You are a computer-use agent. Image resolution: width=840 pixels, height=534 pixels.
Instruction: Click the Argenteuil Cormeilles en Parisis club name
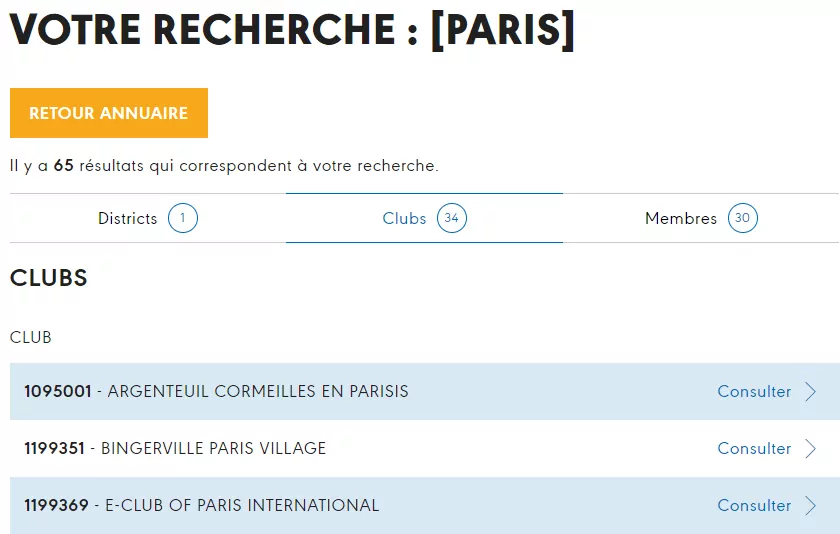pos(258,392)
